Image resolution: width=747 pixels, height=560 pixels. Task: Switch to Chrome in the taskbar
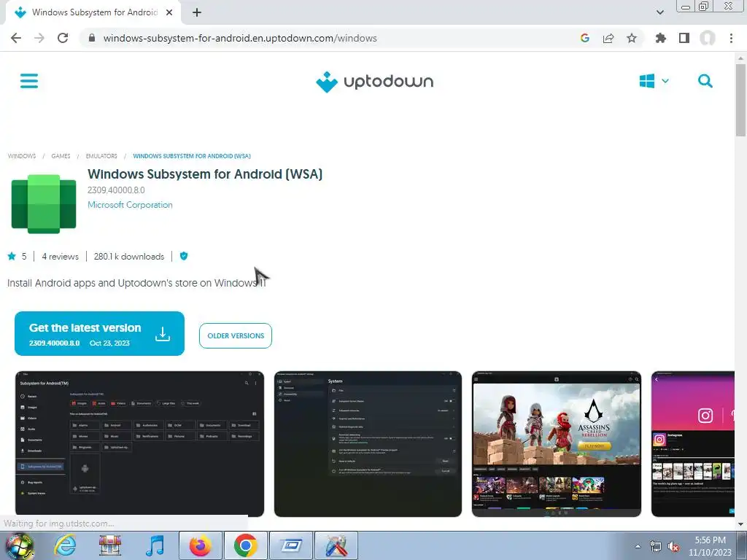coord(245,545)
